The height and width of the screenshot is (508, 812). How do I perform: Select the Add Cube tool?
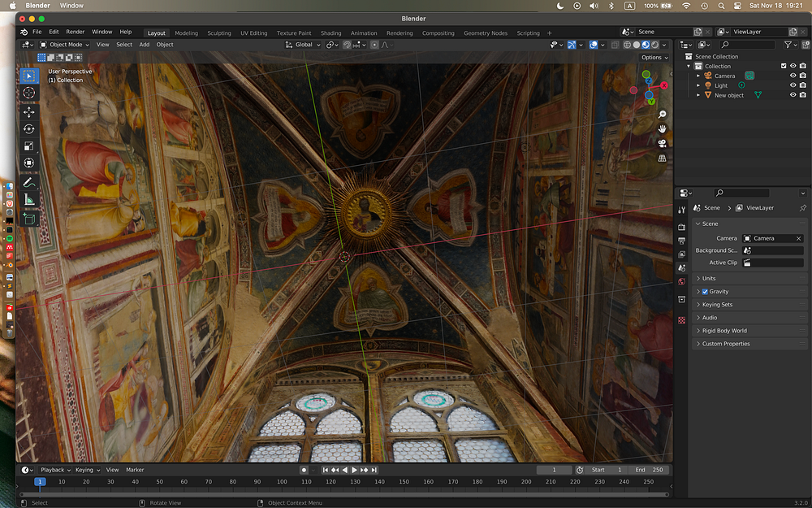point(29,218)
